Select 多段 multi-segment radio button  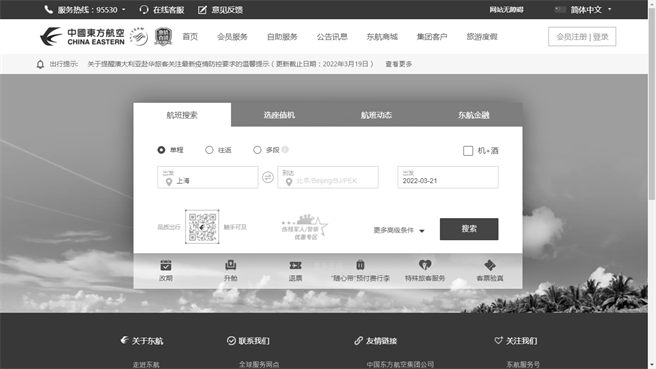pyautogui.click(x=257, y=150)
